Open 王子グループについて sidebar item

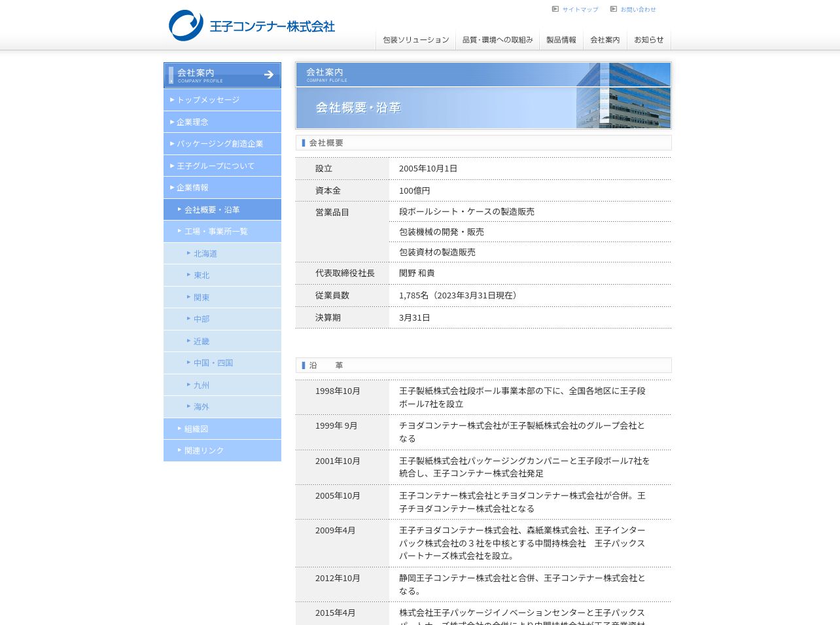pyautogui.click(x=222, y=166)
